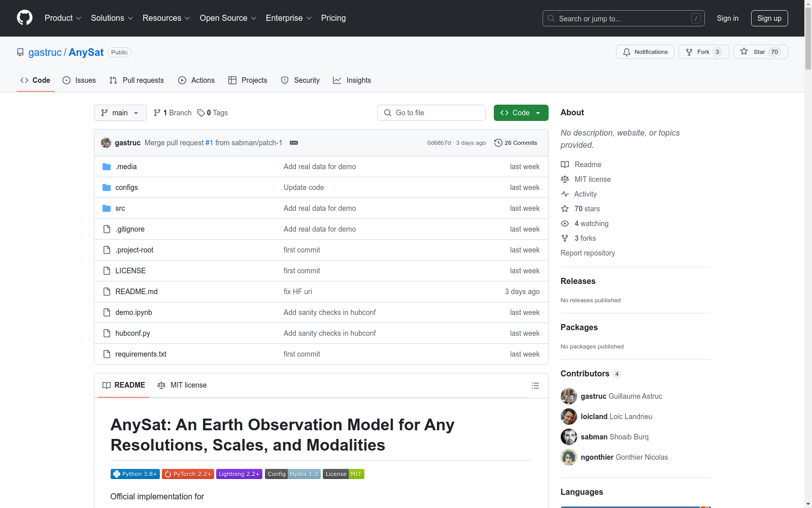812x508 pixels.
Task: Open the demo.ipynb file
Action: coord(133,312)
